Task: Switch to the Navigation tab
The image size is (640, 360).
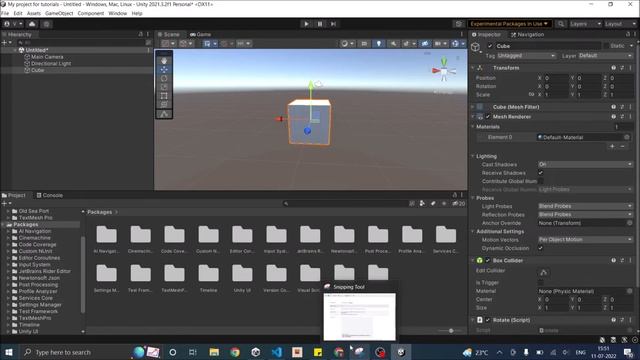Action: [527, 35]
